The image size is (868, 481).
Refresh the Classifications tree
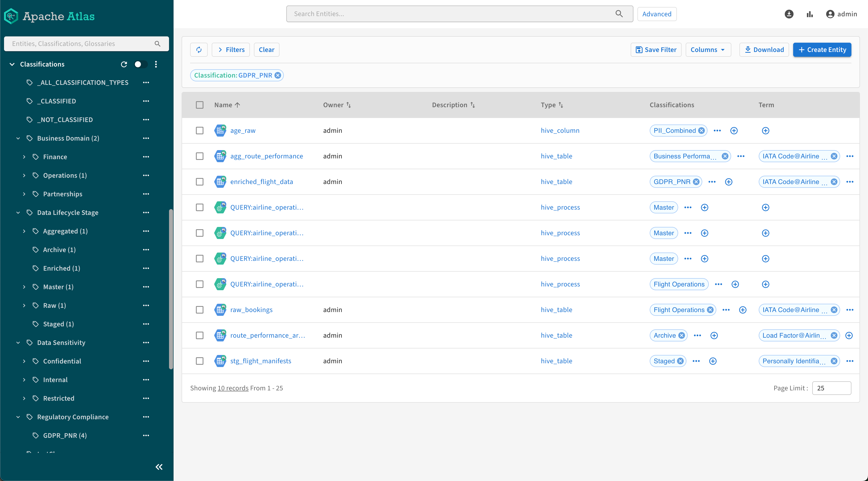pyautogui.click(x=124, y=64)
